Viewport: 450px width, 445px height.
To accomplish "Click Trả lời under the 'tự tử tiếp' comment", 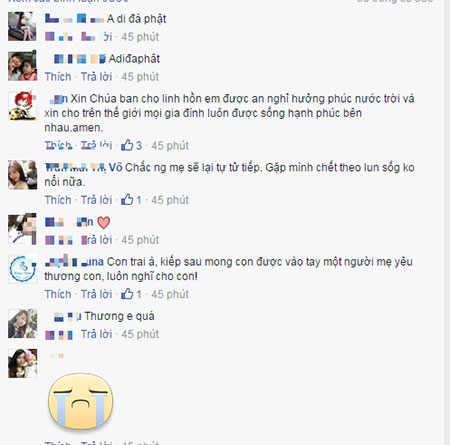I will pyautogui.click(x=96, y=200).
